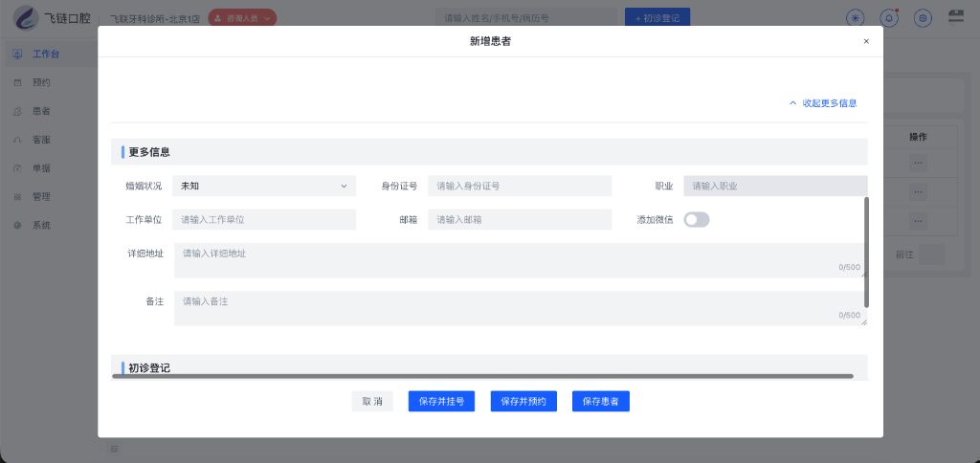Click the patient search box
The width and height of the screenshot is (980, 463).
coord(526,18)
